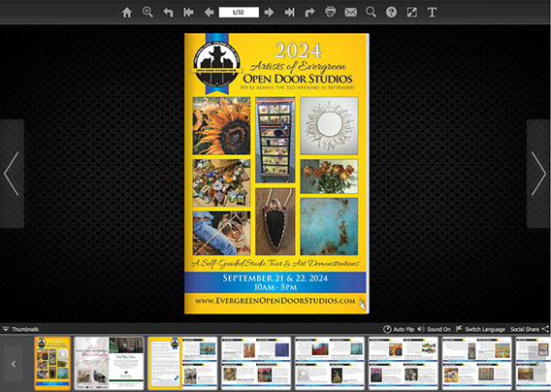Select the cover page thumbnail
This screenshot has width=551, height=392.
click(x=52, y=363)
